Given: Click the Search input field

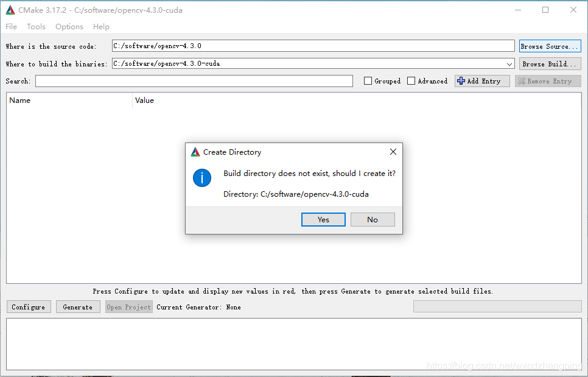Looking at the screenshot, I should pos(194,81).
